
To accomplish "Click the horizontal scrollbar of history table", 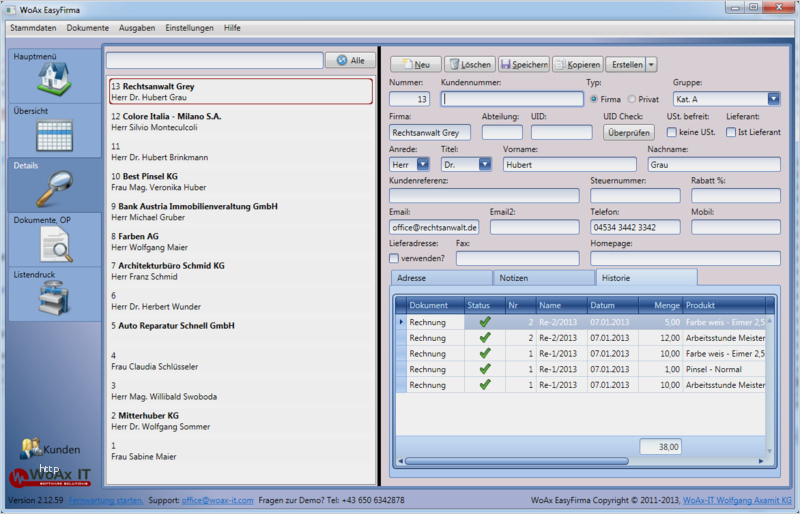I will click(x=516, y=461).
